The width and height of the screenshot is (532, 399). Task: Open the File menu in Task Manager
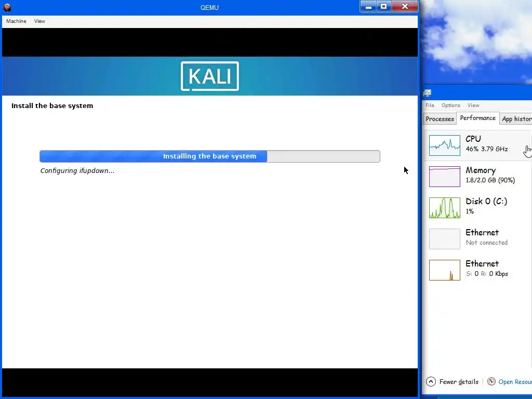(x=430, y=105)
